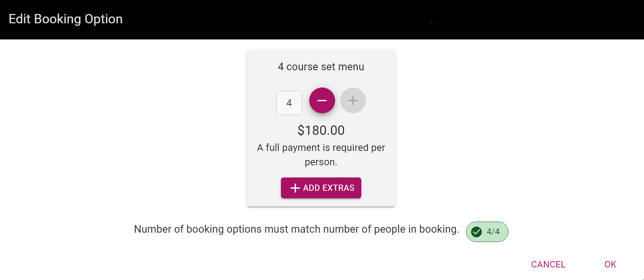The image size is (644, 280).
Task: Select the quantity input showing 4
Action: click(289, 103)
